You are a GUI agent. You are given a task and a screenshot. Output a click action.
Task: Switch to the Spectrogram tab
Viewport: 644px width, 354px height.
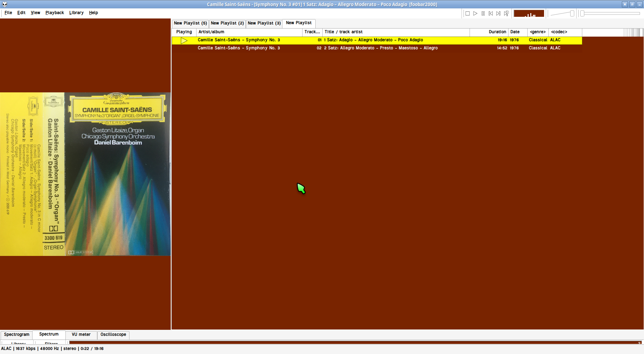coord(17,335)
